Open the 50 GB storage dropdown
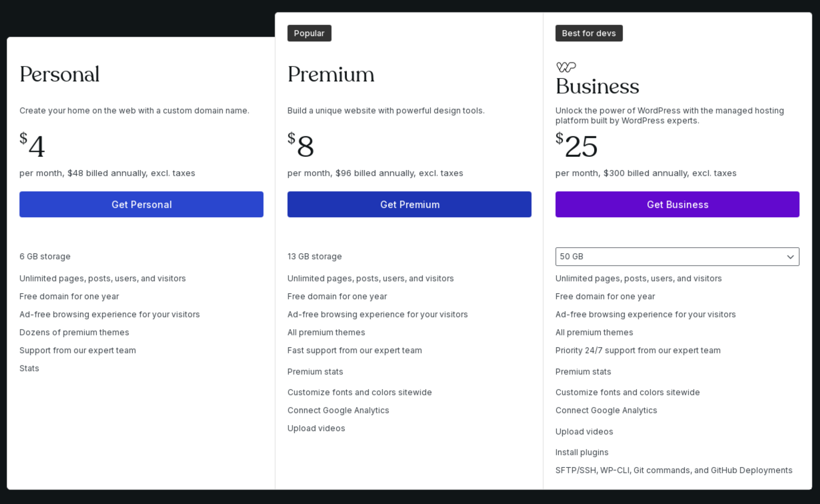This screenshot has height=504, width=820. coord(677,257)
